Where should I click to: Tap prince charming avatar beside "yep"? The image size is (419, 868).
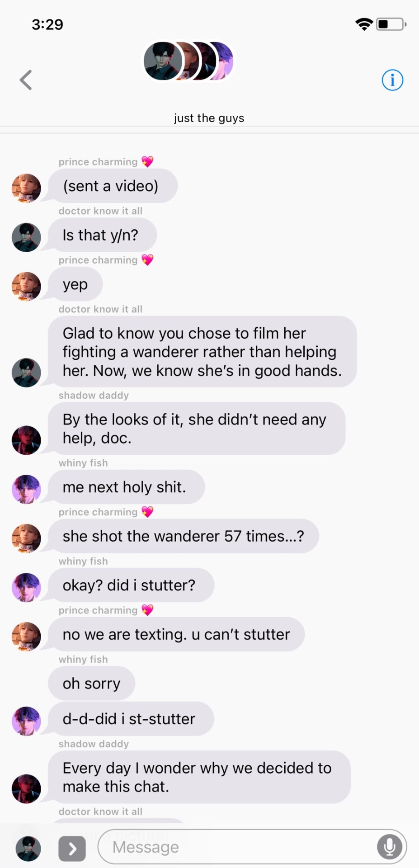(26, 287)
